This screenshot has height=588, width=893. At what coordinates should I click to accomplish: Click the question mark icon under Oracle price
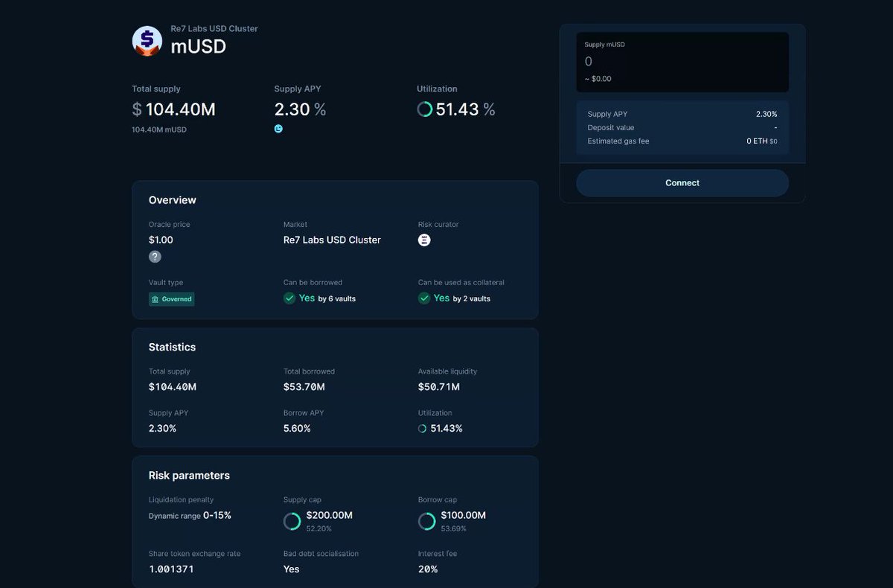155,257
